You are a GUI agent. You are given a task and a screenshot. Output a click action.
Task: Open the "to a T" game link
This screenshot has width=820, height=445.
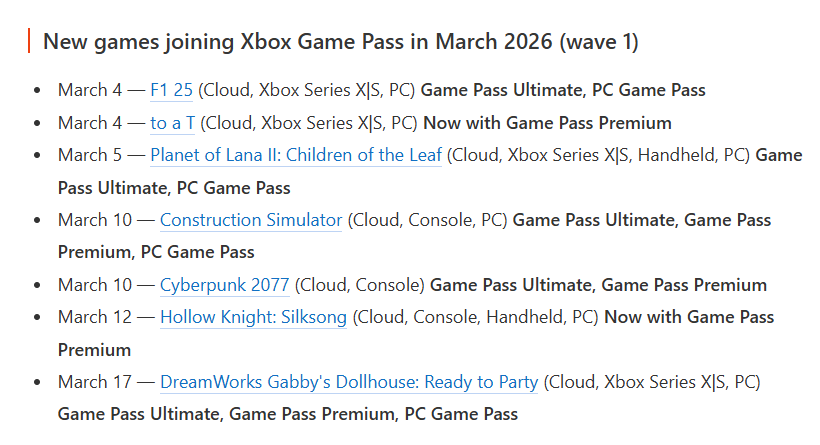point(172,123)
